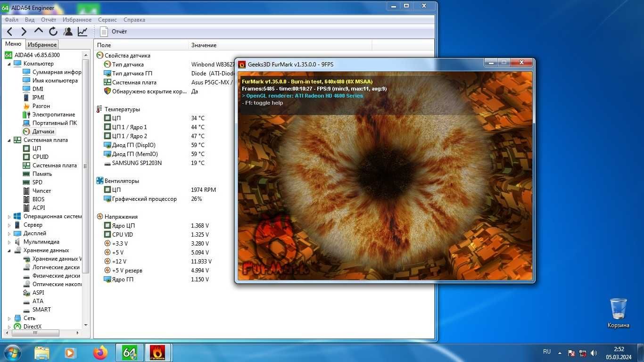644x362 pixels.
Task: Expand the Операционная система tree node
Action: click(x=9, y=216)
